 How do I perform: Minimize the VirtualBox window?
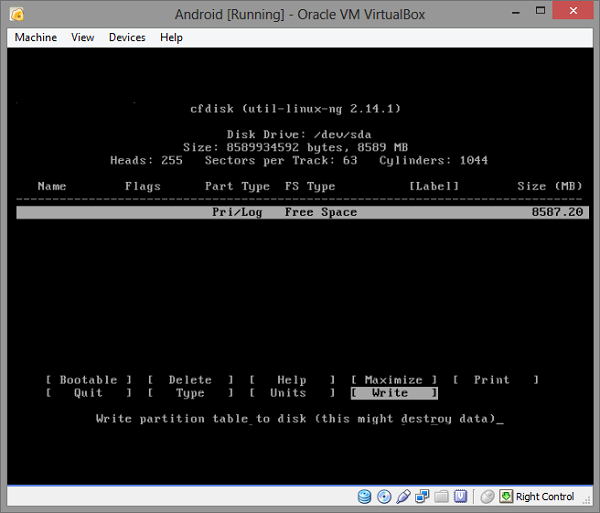515,12
